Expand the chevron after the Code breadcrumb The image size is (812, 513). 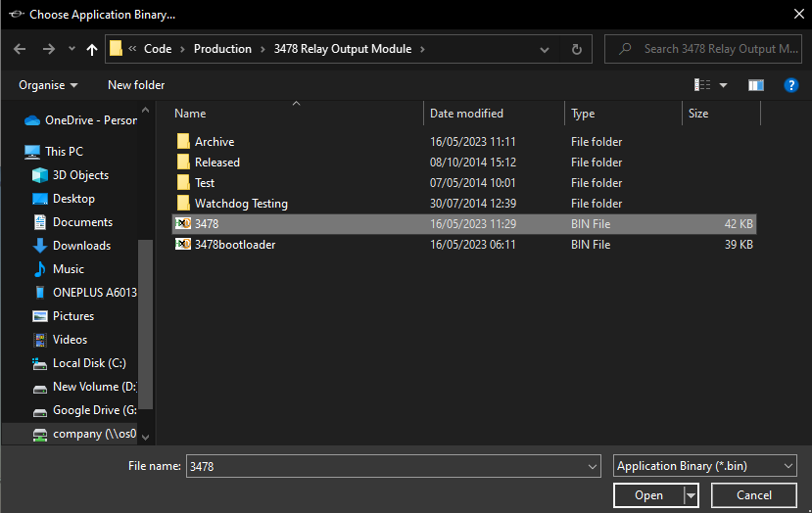click(182, 49)
